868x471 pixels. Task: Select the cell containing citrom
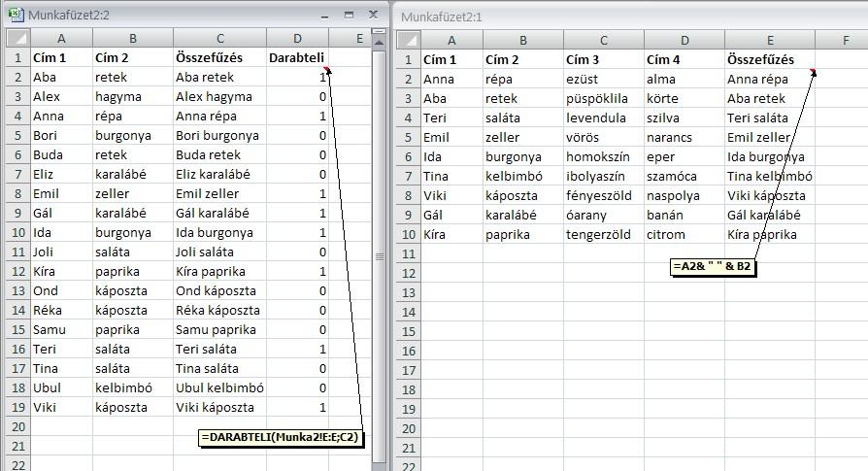(684, 234)
